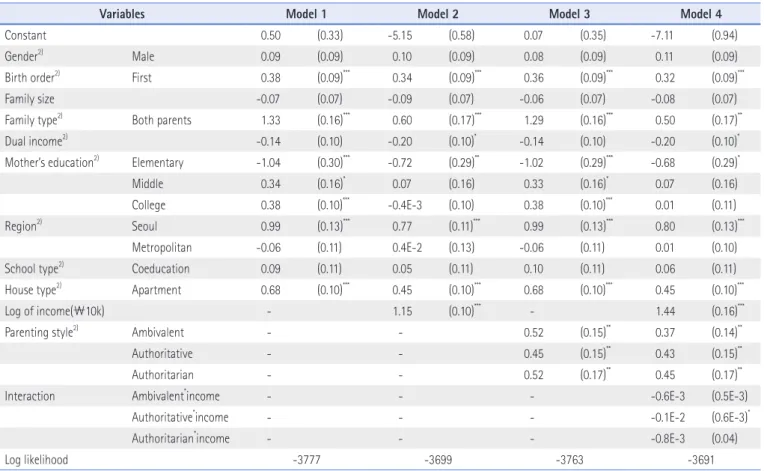The width and height of the screenshot is (764, 471).
Task: Click the Constant value -5.15
Action: [400, 35]
